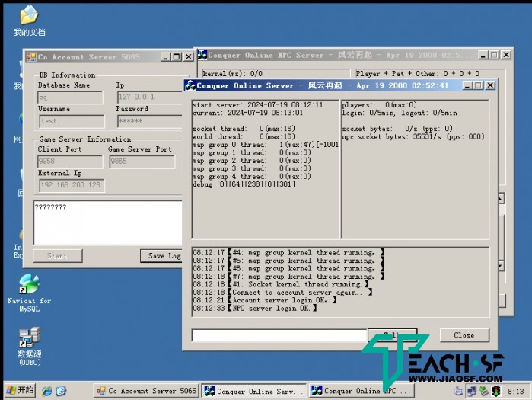Screen dimensions: 532x400
Task: Click the Conquer Online Server title bar icon
Action: [190, 85]
